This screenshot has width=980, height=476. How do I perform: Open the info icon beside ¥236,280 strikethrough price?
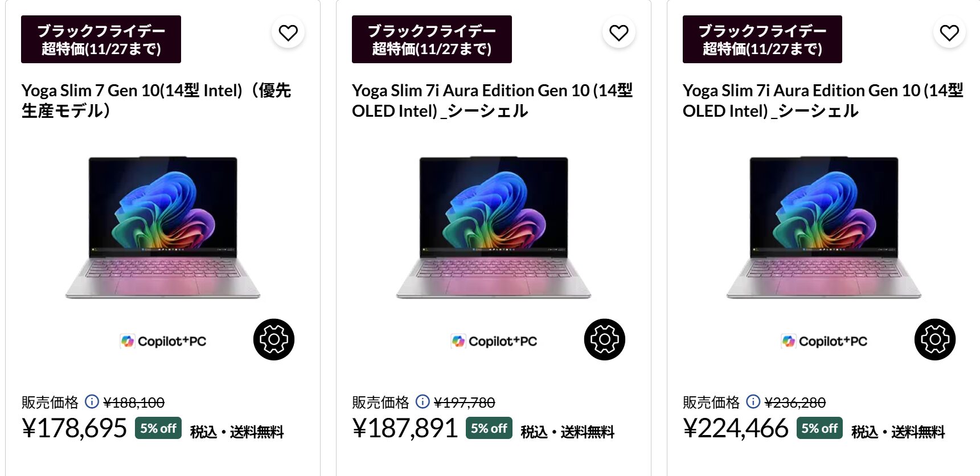[753, 403]
